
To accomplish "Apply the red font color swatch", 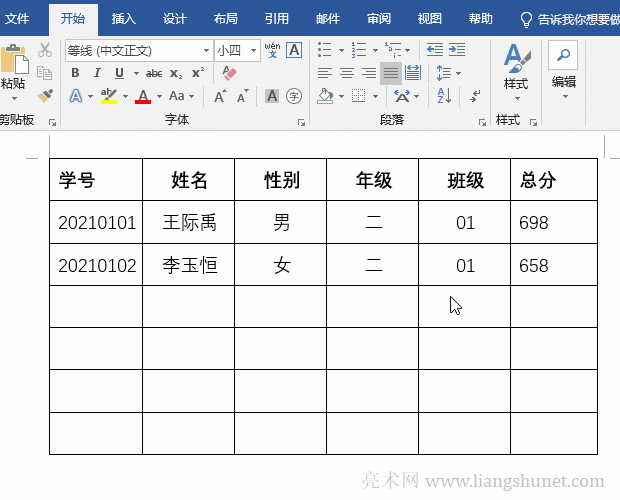I will click(x=143, y=96).
